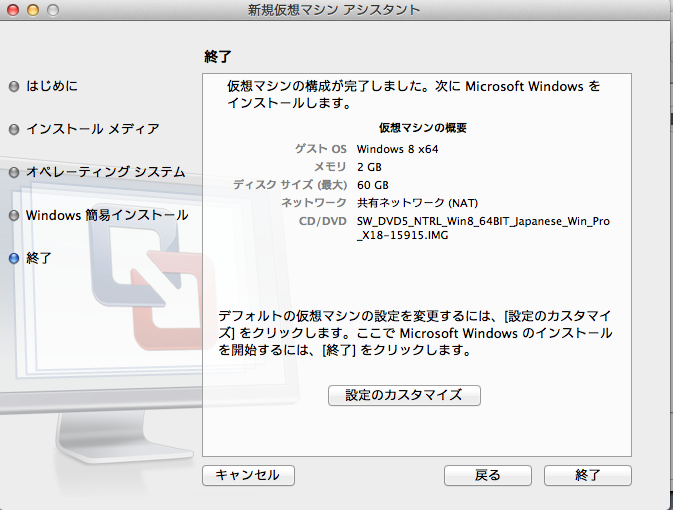This screenshot has height=510, width=673.
Task: Click the gray bullet beside はじめに
Action: [14, 87]
